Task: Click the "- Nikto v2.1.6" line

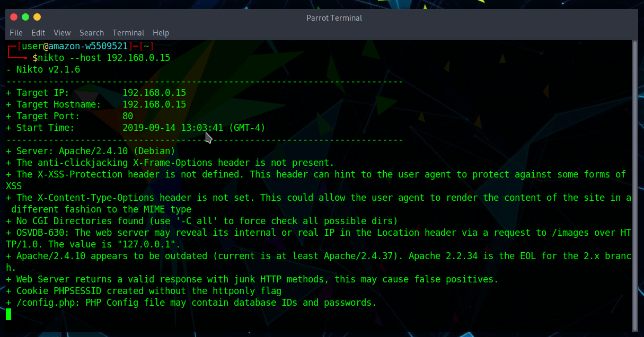Action: pyautogui.click(x=43, y=69)
